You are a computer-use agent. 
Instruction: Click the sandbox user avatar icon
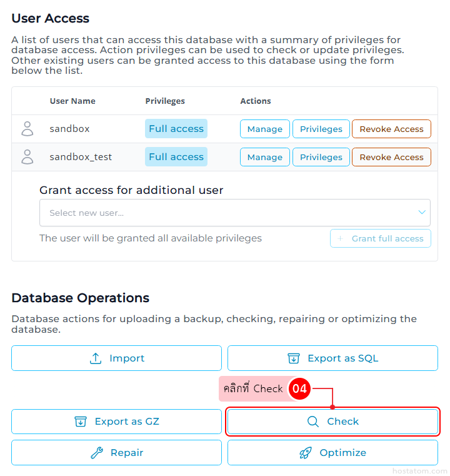tap(27, 129)
